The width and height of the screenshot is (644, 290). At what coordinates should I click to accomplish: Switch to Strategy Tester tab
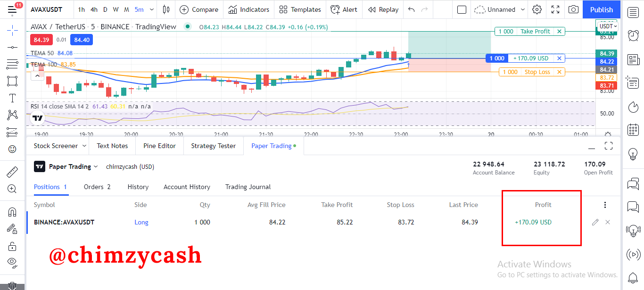click(214, 146)
